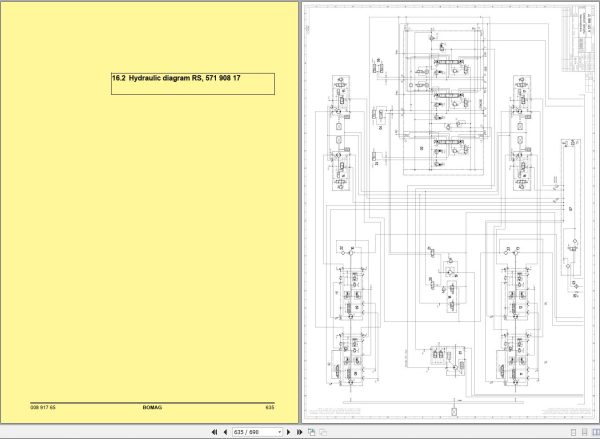Go forward to the next view
Image resolution: width=600 pixels, height=439 pixels.
(323, 432)
